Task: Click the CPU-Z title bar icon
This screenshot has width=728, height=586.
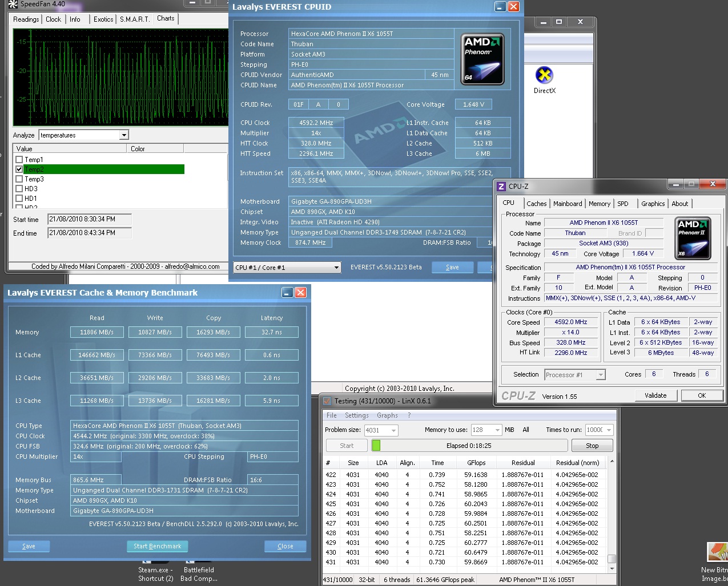Action: (x=501, y=187)
